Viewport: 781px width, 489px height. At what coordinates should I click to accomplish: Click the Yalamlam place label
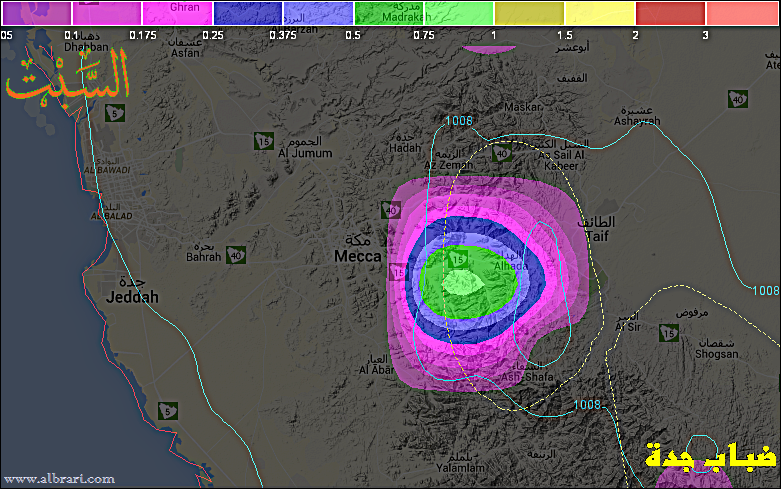coord(460,468)
